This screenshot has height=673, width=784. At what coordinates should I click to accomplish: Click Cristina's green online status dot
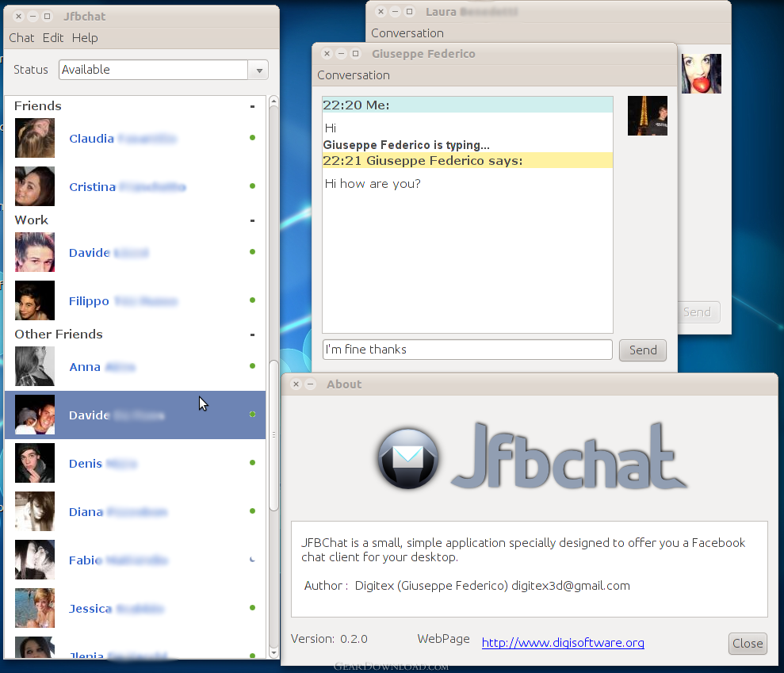pos(253,186)
